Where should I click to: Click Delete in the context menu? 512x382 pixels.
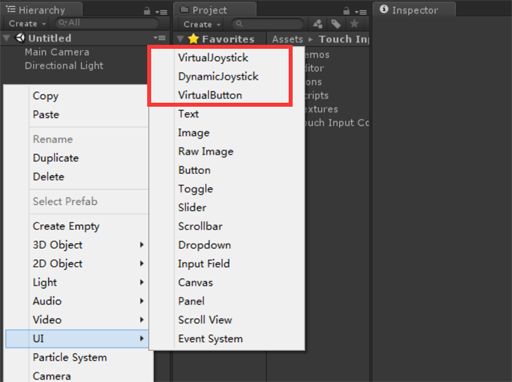click(x=48, y=177)
